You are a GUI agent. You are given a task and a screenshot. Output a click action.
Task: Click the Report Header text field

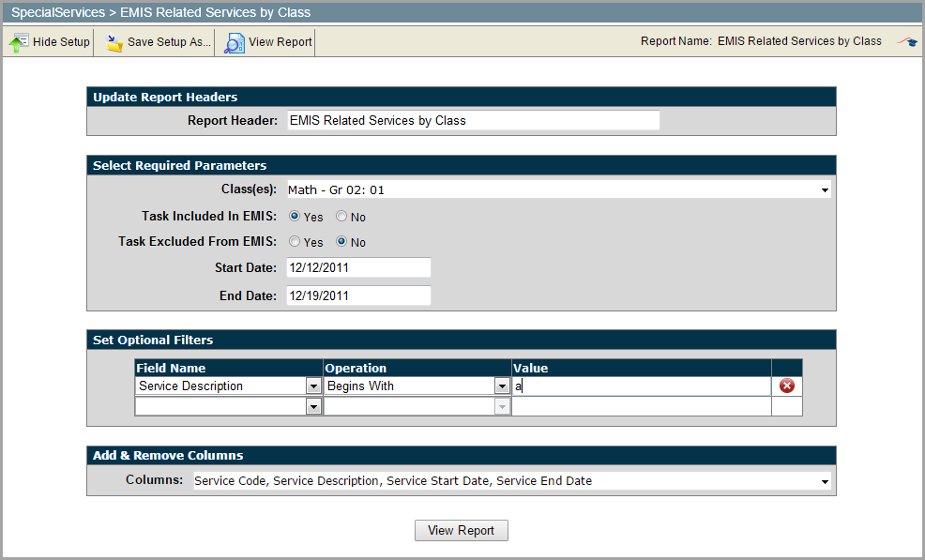[472, 120]
